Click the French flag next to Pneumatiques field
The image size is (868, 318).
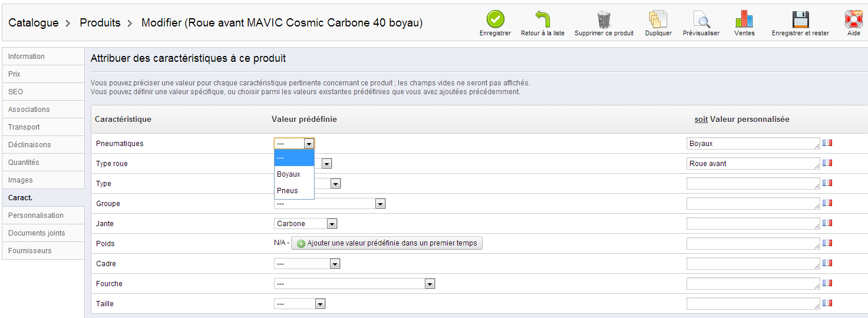tap(827, 143)
